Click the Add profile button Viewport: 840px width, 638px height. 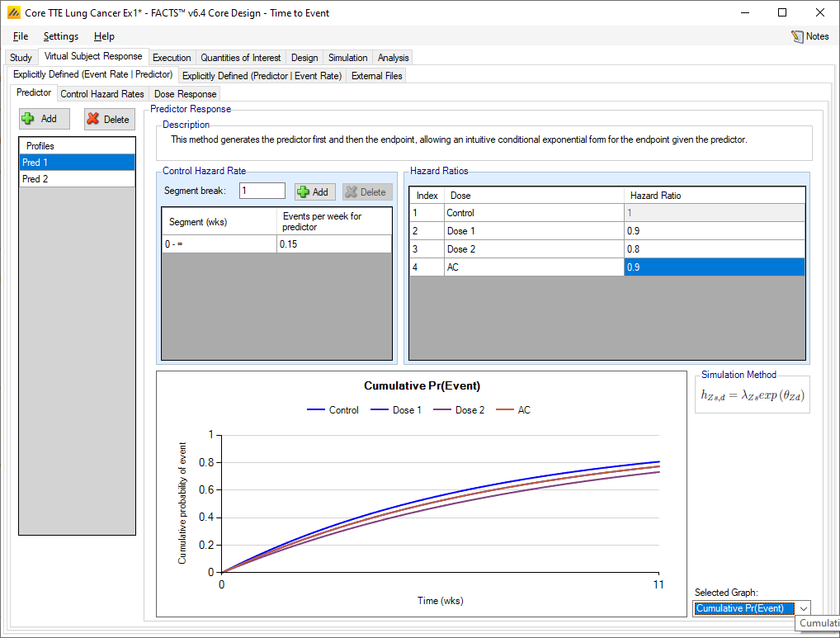[x=45, y=119]
